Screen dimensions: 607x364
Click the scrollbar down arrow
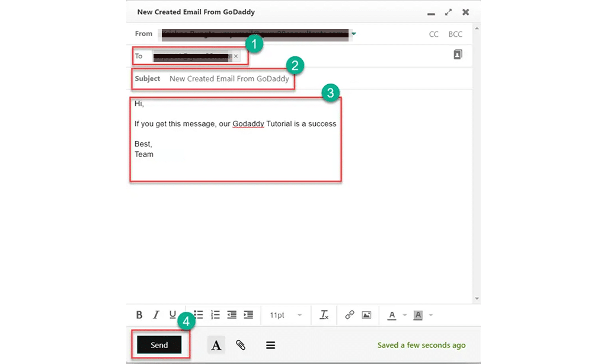[x=477, y=299]
